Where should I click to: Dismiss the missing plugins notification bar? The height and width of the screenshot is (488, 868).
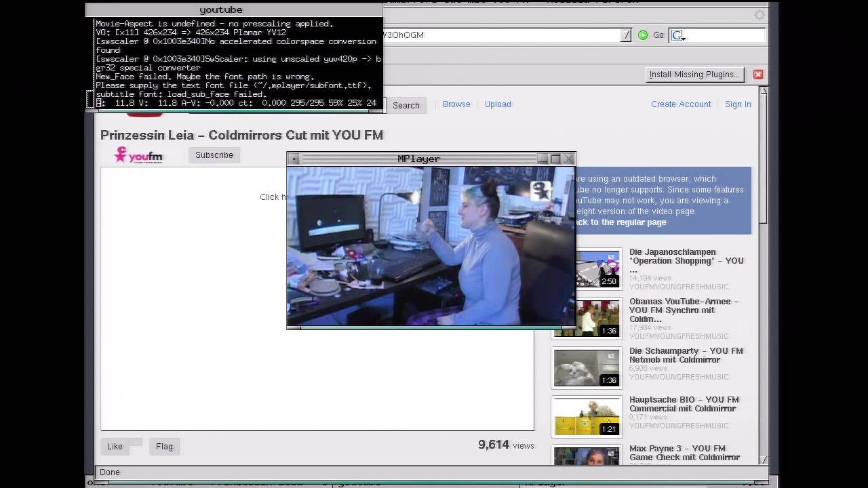pyautogui.click(x=758, y=75)
